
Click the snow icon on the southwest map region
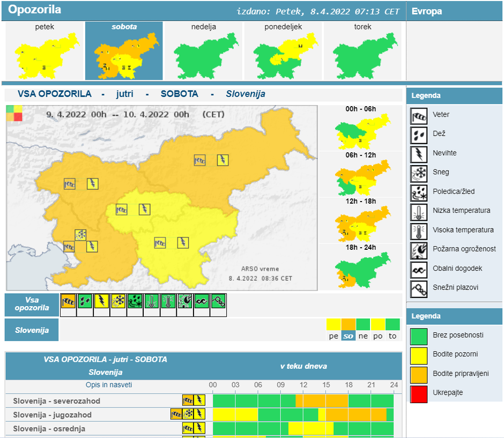coord(80,234)
